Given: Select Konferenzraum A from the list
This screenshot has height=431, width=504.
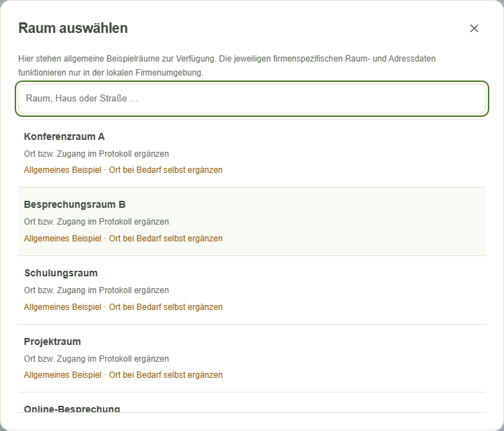Looking at the screenshot, I should coord(252,153).
